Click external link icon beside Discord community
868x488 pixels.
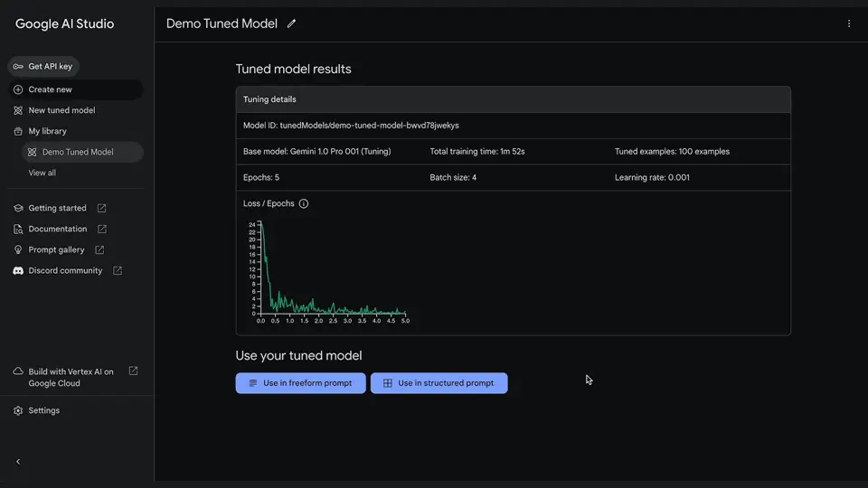(x=118, y=270)
